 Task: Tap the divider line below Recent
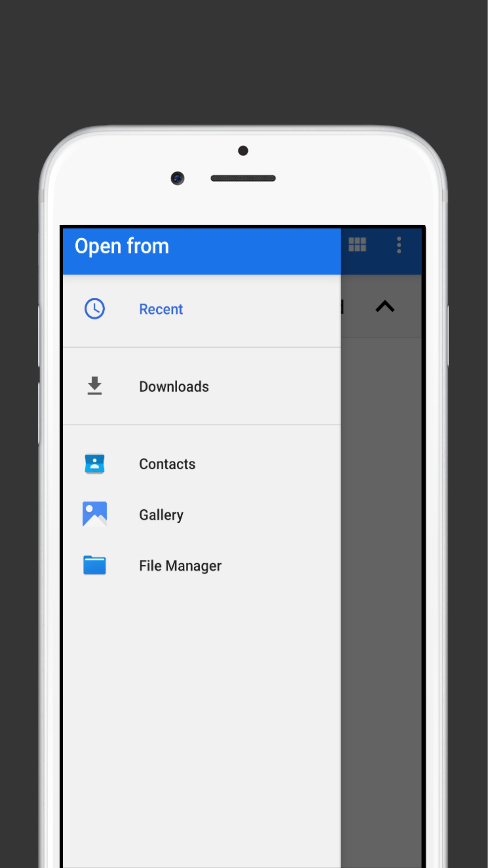pyautogui.click(x=201, y=347)
